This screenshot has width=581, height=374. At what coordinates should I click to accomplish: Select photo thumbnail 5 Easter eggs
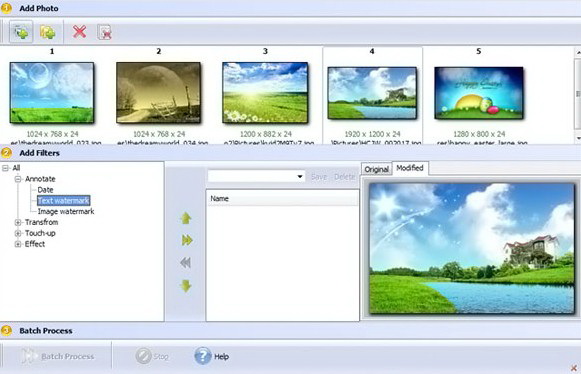pyautogui.click(x=479, y=93)
